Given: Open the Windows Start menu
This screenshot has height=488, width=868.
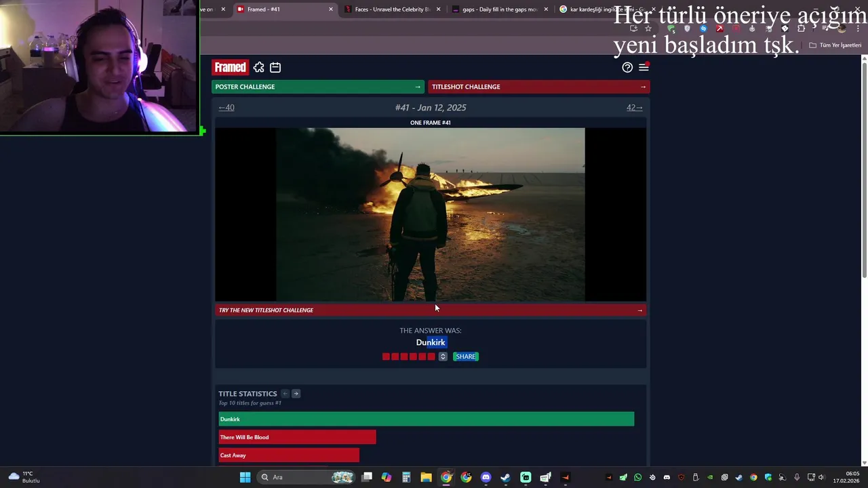Looking at the screenshot, I should coord(245,477).
